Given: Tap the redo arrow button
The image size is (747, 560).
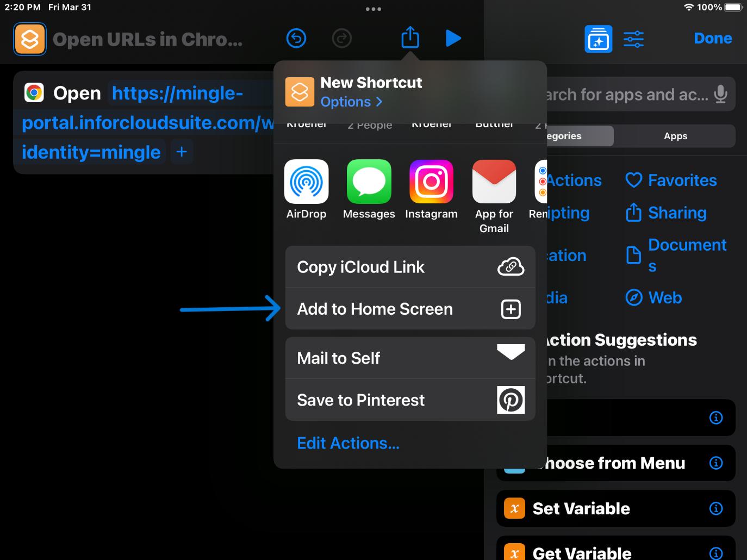Looking at the screenshot, I should [x=342, y=39].
